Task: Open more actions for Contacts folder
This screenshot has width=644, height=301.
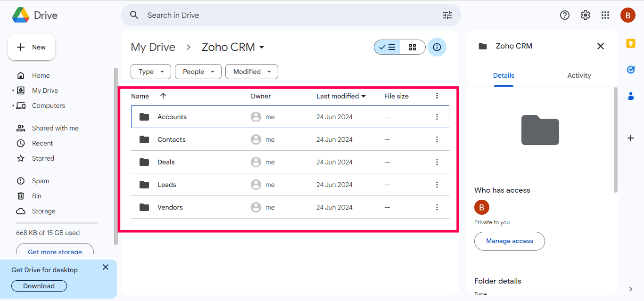Action: point(437,139)
